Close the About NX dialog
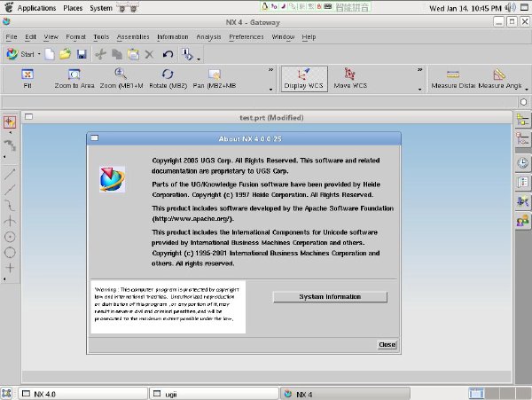 (387, 345)
